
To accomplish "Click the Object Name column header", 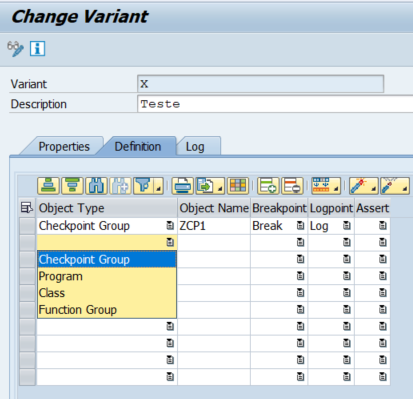I will (x=214, y=208).
